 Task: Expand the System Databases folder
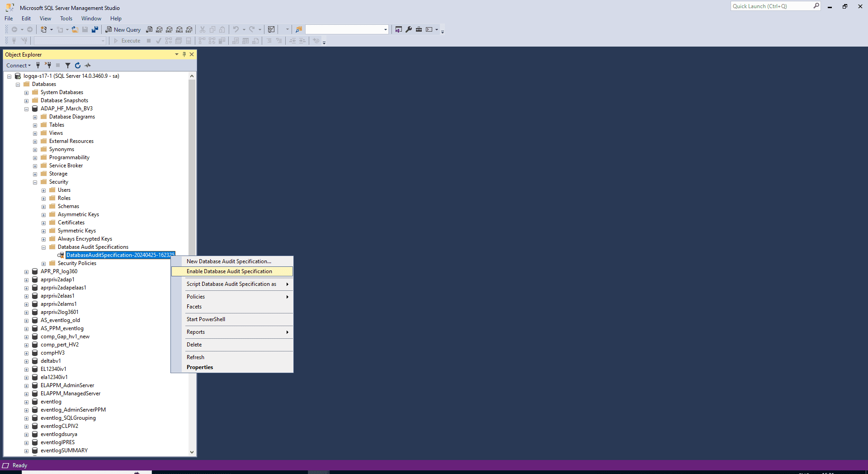[x=26, y=93]
